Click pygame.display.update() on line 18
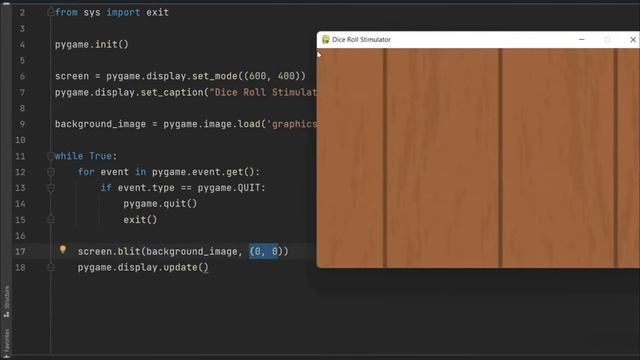 click(143, 267)
